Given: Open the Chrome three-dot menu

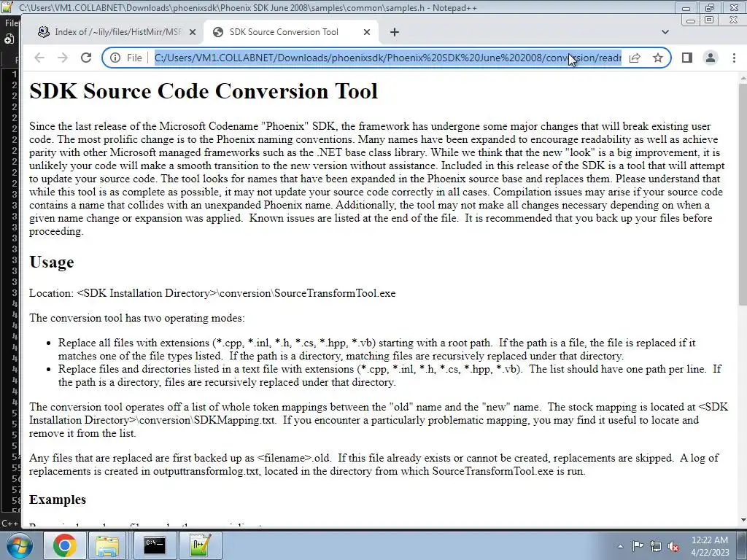Looking at the screenshot, I should (734, 58).
